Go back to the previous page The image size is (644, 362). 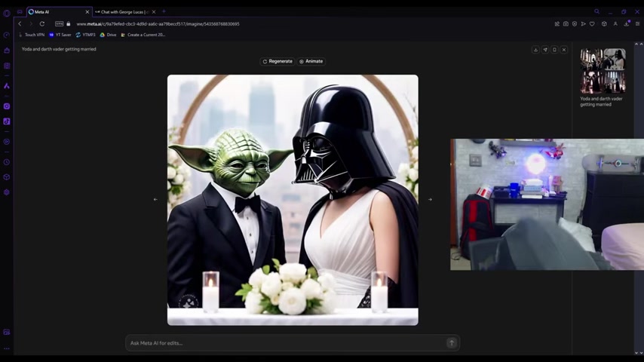[x=20, y=24]
